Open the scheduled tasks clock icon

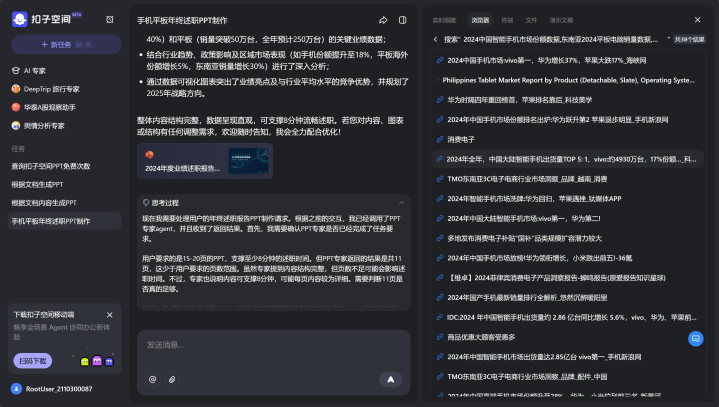110,19
